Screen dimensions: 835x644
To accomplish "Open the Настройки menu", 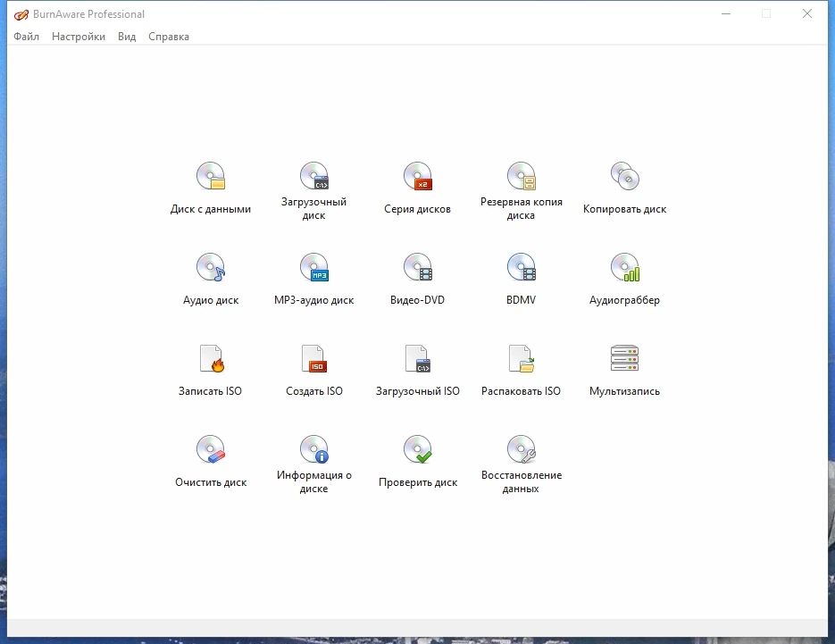I will point(79,37).
